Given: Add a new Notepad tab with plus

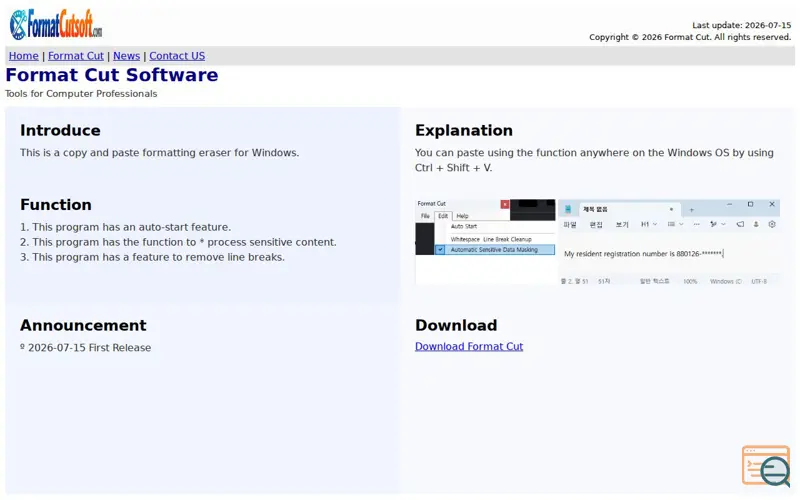Looking at the screenshot, I should (691, 210).
